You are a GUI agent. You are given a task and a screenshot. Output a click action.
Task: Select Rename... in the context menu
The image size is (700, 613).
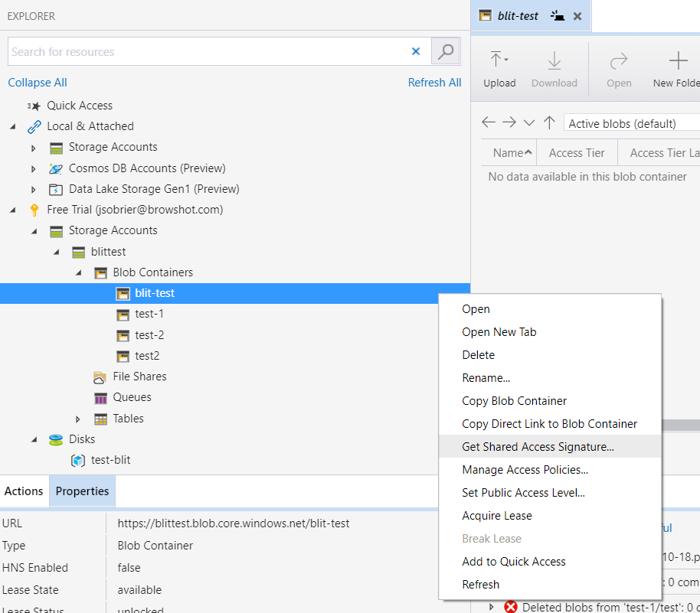click(550, 378)
